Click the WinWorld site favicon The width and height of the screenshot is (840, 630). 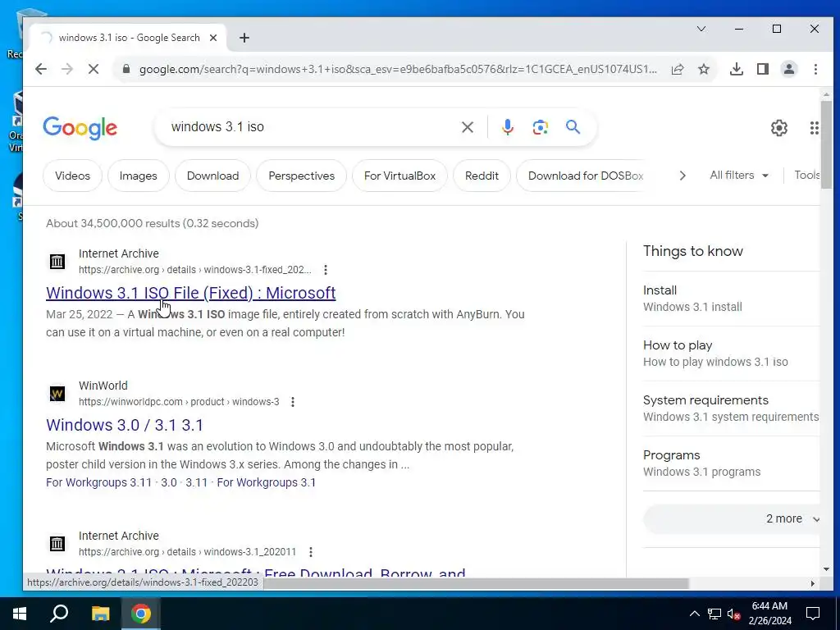57,394
